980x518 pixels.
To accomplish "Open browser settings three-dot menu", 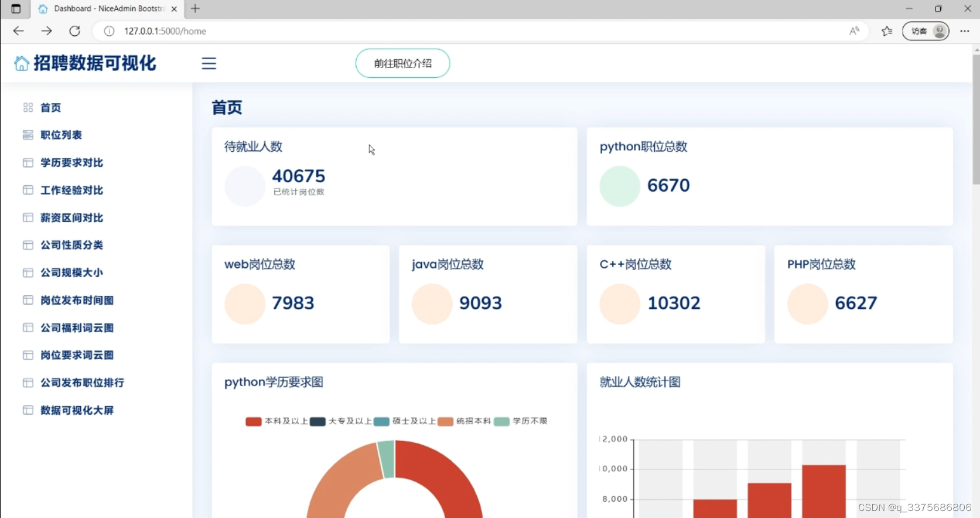I will coord(965,31).
